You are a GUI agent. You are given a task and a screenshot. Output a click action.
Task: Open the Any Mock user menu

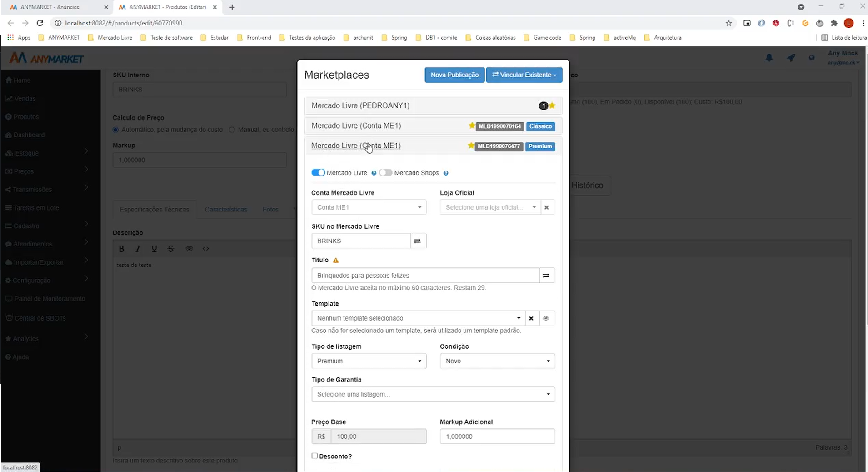pyautogui.click(x=843, y=58)
